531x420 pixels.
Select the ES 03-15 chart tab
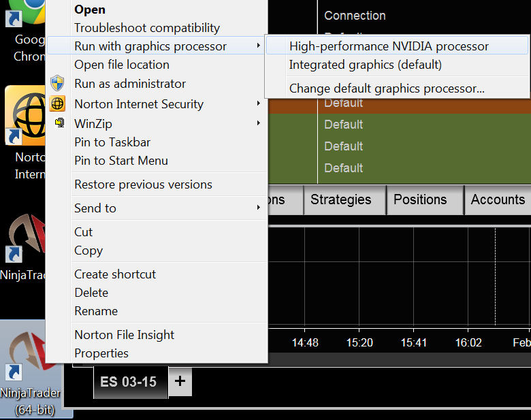tap(129, 382)
